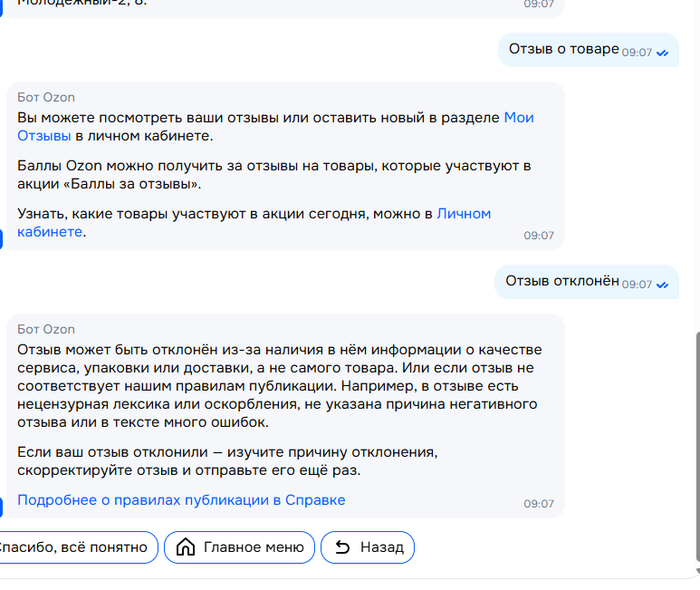Select the 'Отзыв отклонён' sent message

click(562, 281)
